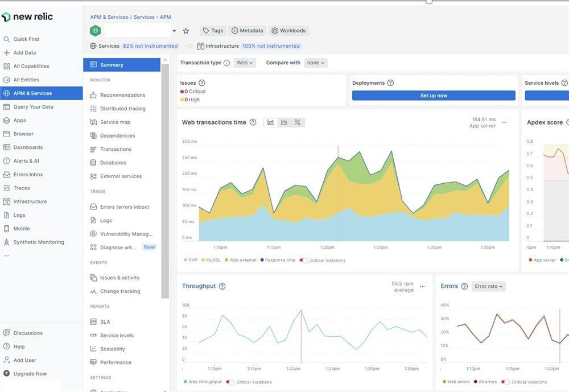Switch chart to percentage view icon
The height and width of the screenshot is (392, 569).
(x=297, y=122)
